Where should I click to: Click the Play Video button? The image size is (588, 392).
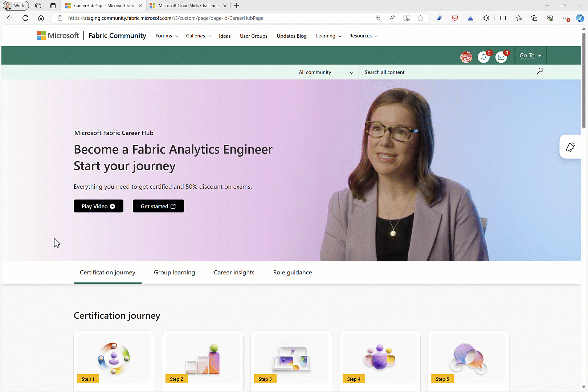[x=98, y=206]
